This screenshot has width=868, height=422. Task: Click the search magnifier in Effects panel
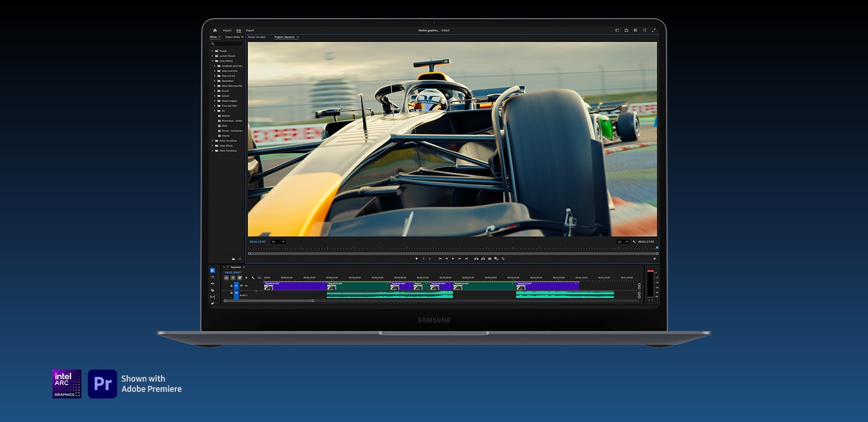(213, 44)
